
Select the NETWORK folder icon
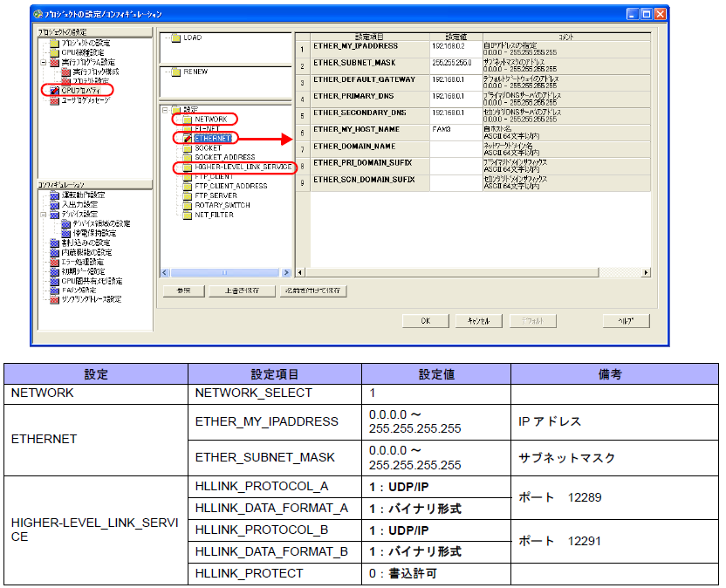point(188,119)
